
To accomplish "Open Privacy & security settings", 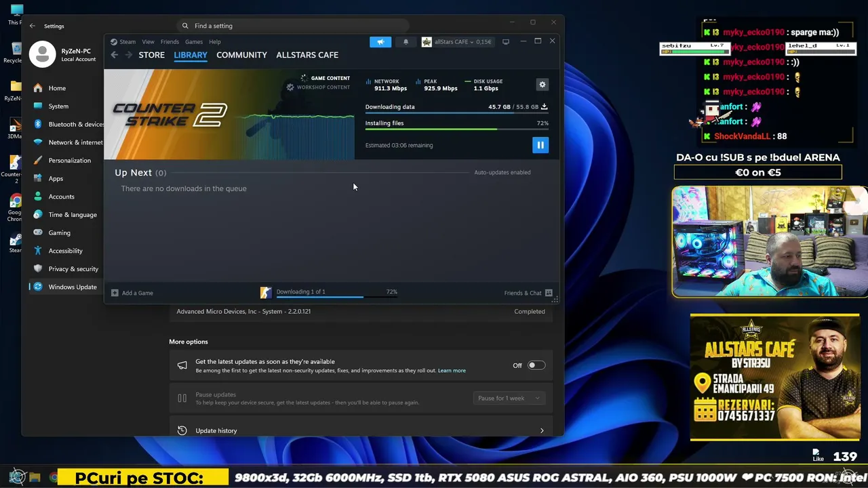I will [x=66, y=269].
